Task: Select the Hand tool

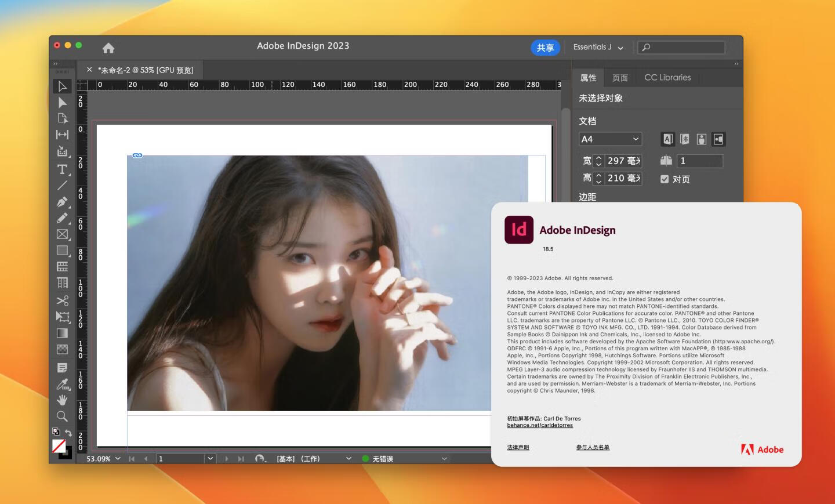Action: coord(62,400)
